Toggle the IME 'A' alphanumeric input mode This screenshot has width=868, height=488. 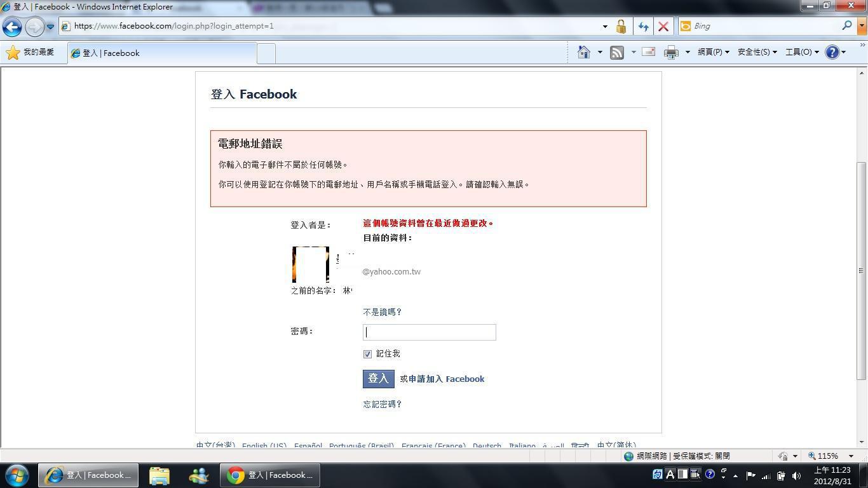[x=670, y=474]
